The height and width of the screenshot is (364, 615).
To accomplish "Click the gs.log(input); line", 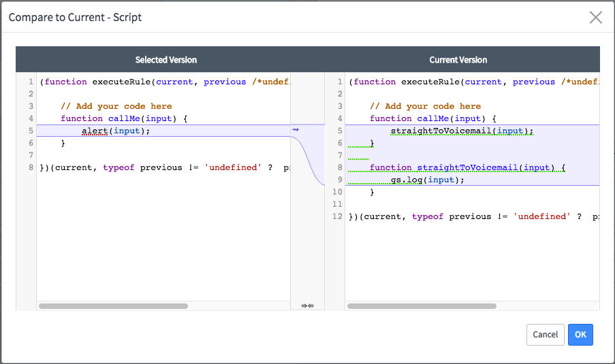I will 428,180.
